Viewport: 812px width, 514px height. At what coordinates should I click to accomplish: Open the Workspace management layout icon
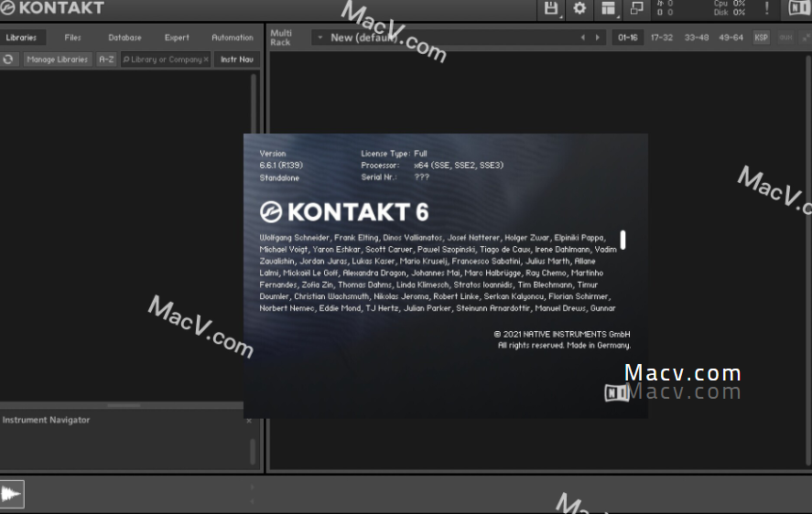608,8
